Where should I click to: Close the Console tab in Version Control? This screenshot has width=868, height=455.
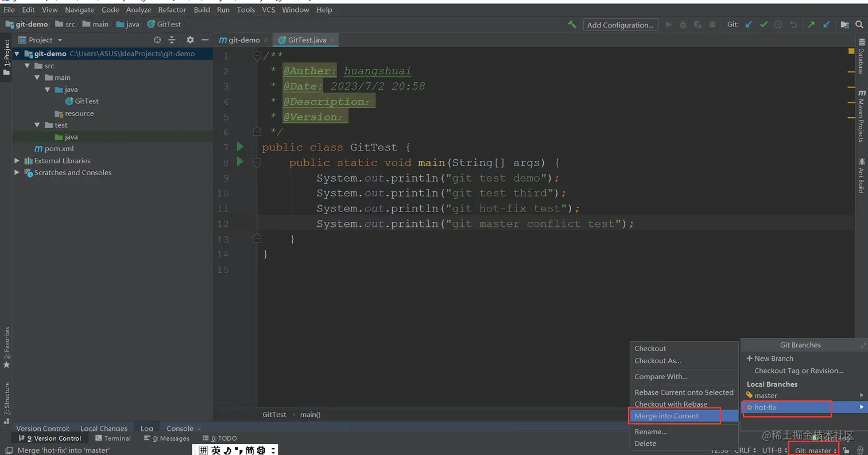coord(199,429)
